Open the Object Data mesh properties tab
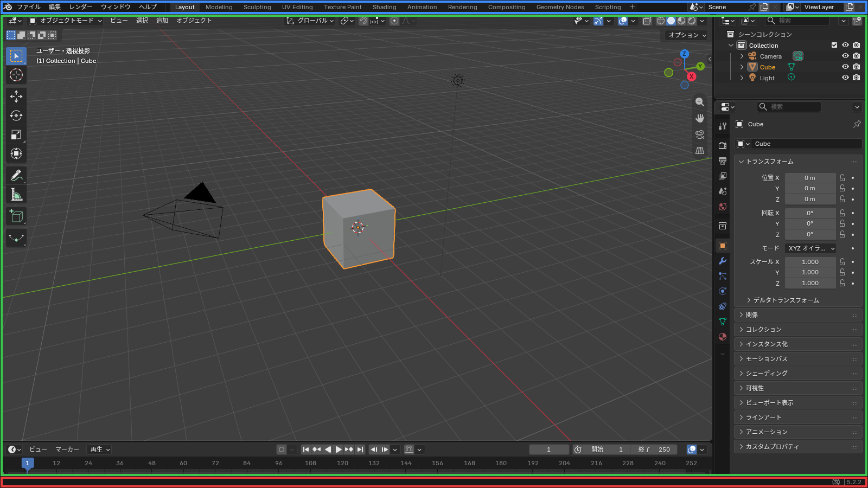Screen dimensions: 868x488 [723, 322]
